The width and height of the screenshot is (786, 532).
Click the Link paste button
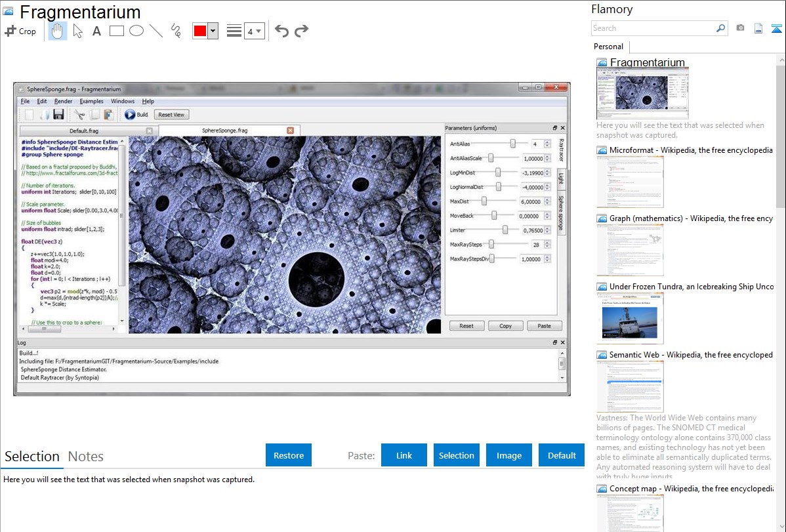(x=404, y=455)
